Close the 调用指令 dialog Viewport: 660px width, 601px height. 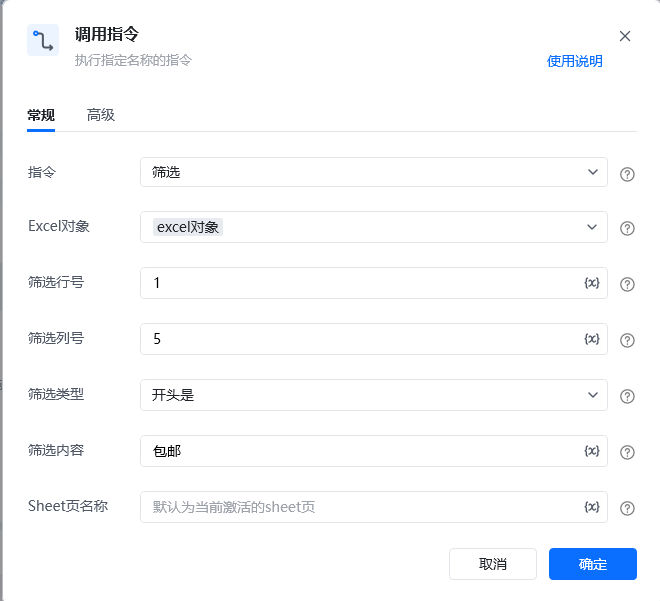625,36
